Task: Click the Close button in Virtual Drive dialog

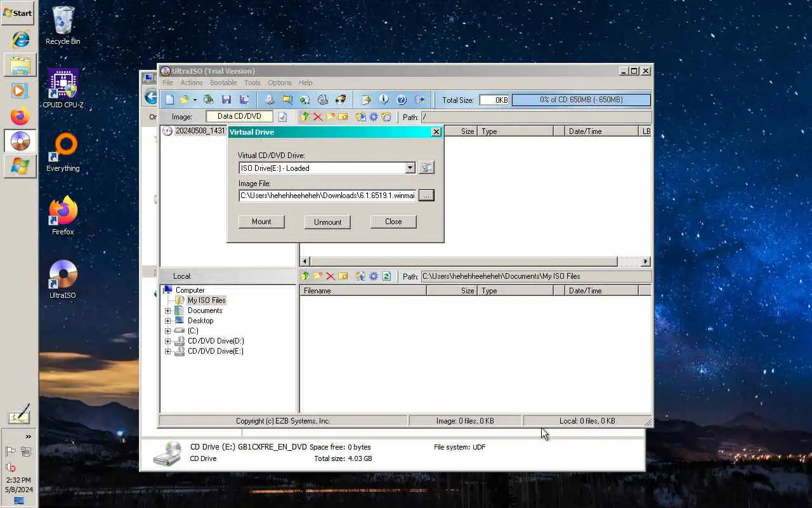Action: pyautogui.click(x=393, y=222)
